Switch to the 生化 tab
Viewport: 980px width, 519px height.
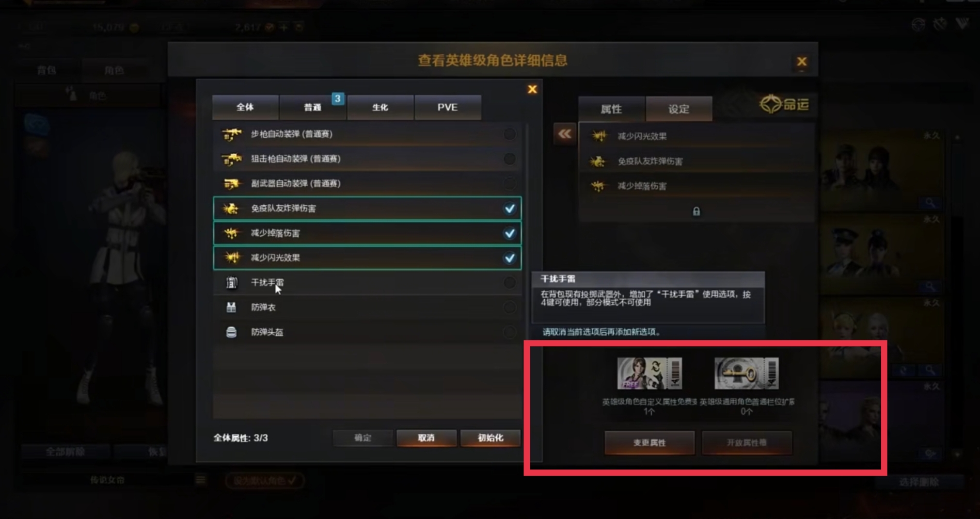click(x=380, y=107)
